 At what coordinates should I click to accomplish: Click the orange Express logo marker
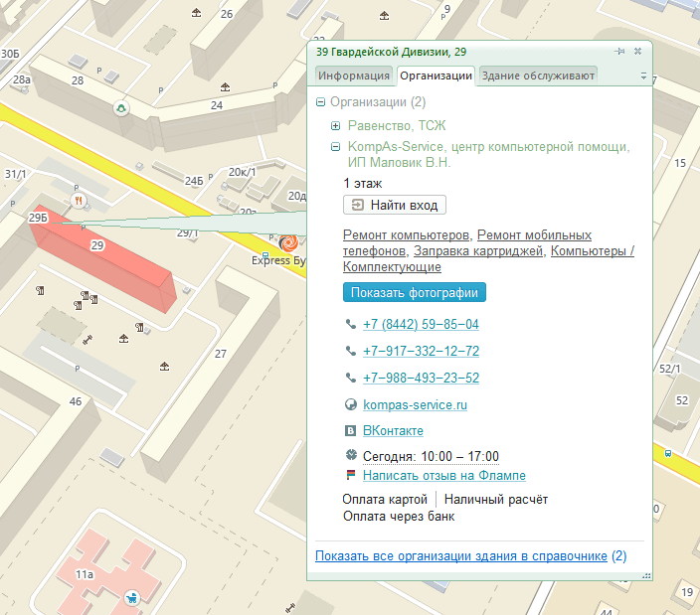289,242
